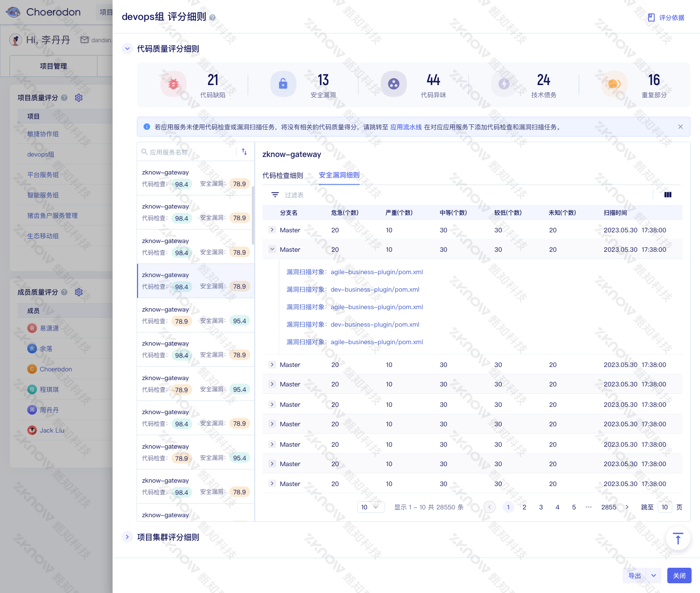This screenshot has width=700, height=593.
Task: Click the code smells icon
Action: 393,84
